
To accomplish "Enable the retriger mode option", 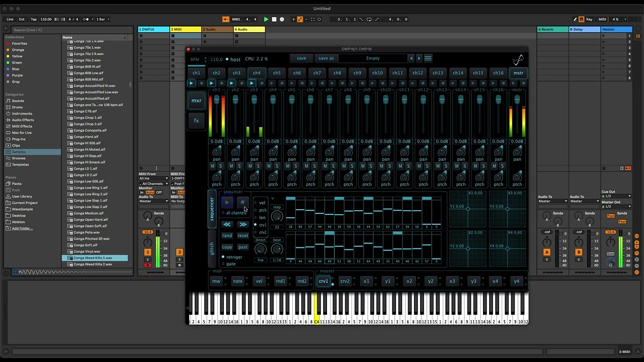I will 223,257.
